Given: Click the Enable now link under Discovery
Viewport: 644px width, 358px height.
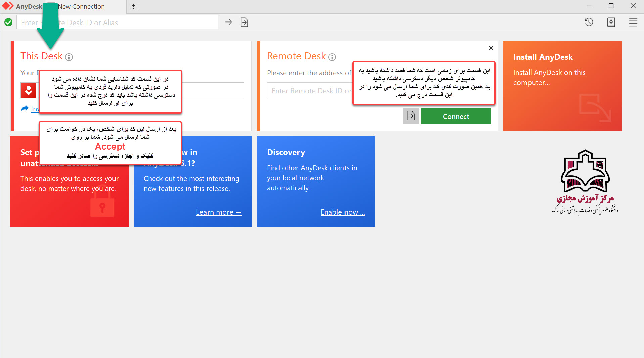Looking at the screenshot, I should pyautogui.click(x=342, y=212).
